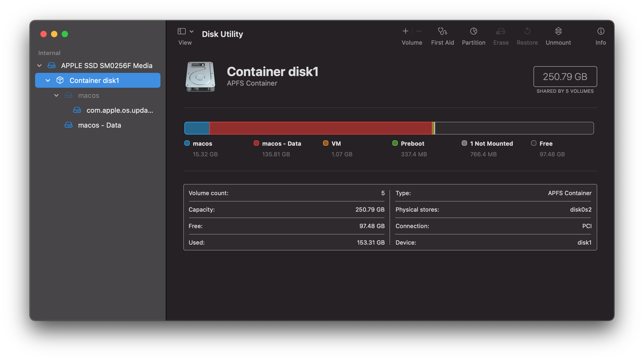
Task: Collapse the Container disk1 item
Action: [x=48, y=80]
